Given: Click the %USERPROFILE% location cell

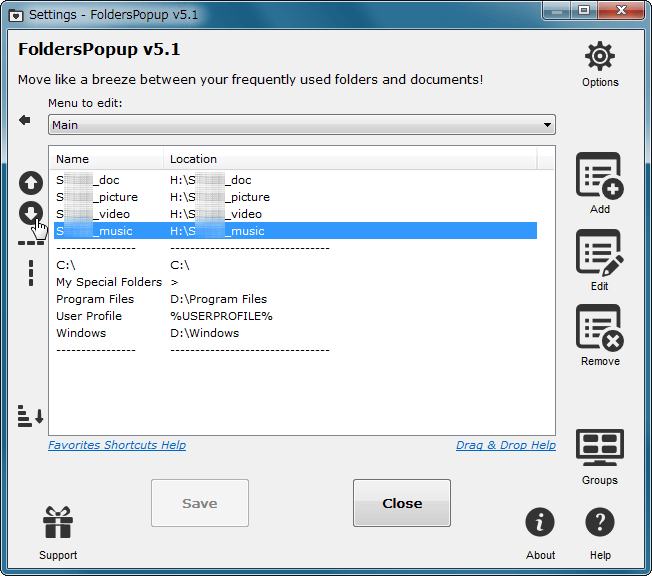Looking at the screenshot, I should 221,316.
